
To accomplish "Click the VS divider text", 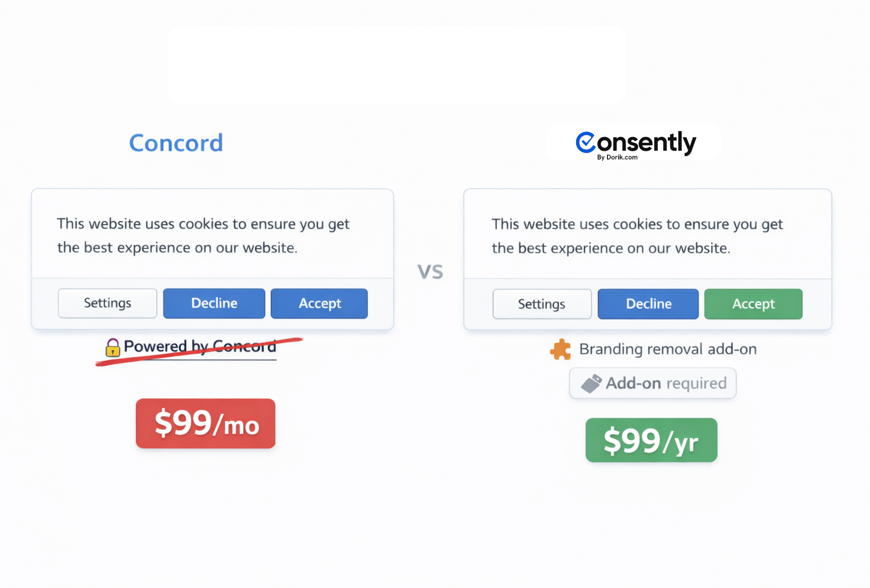I will click(430, 272).
